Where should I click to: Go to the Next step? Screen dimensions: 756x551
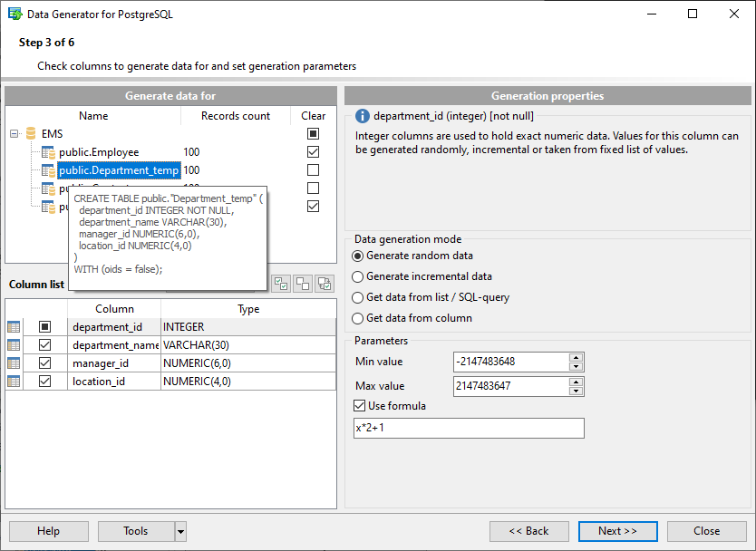[617, 531]
